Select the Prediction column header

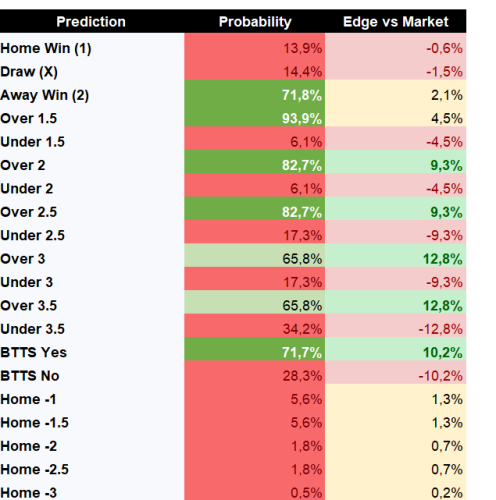(x=91, y=22)
